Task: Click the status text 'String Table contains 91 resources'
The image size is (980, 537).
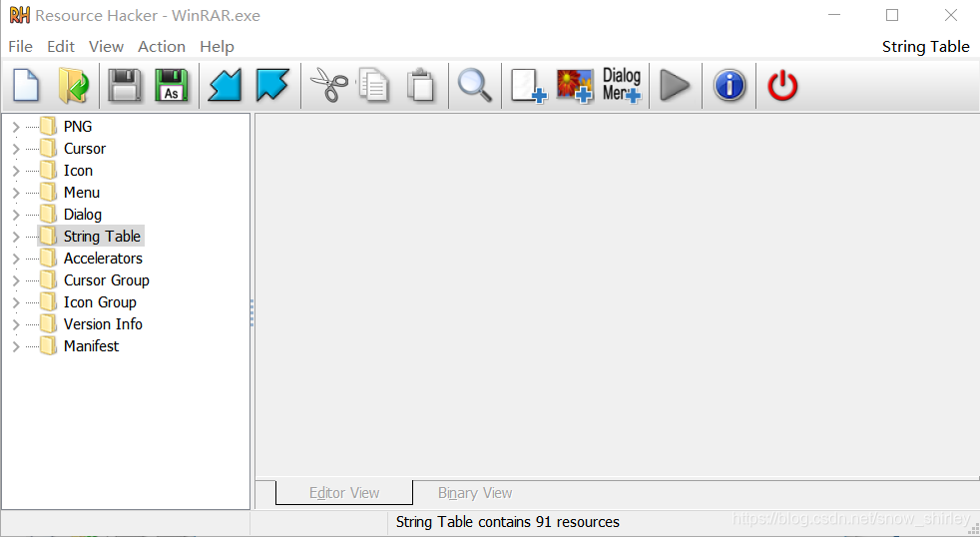Action: 508,521
